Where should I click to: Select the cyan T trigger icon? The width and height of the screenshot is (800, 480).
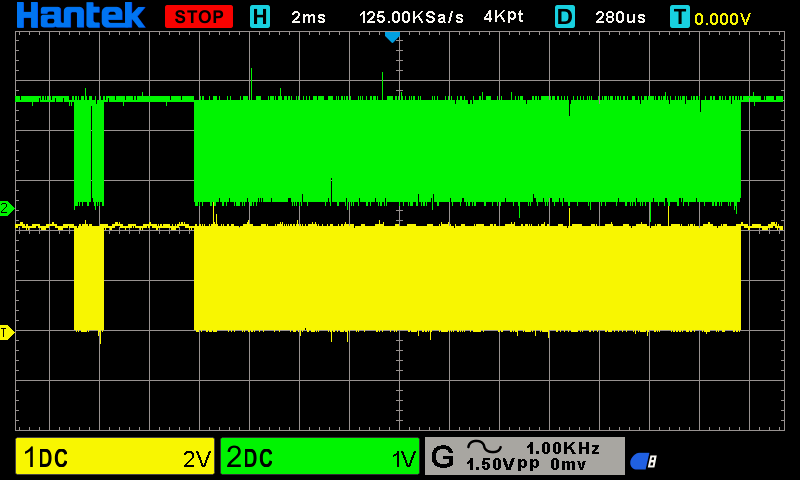680,17
